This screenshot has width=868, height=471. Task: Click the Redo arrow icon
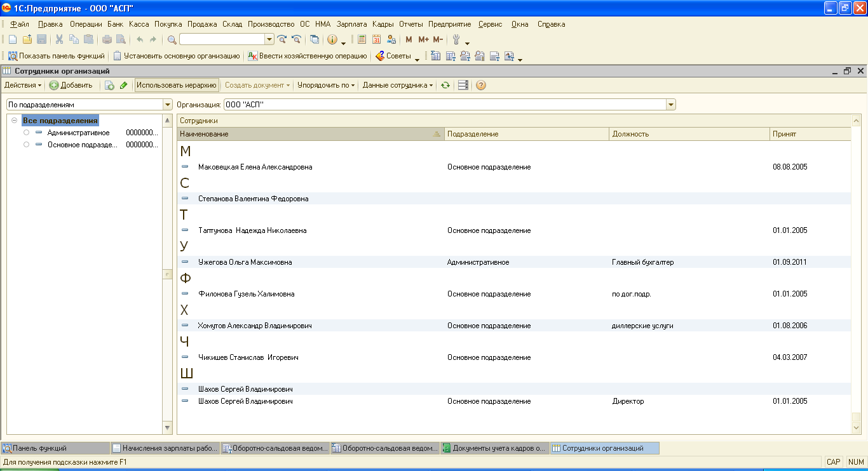click(x=153, y=39)
